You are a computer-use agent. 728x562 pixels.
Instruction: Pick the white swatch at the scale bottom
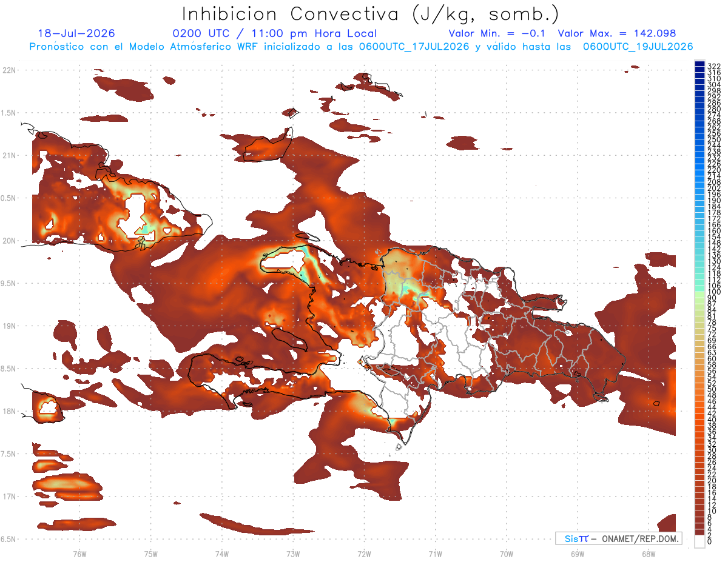(700, 543)
